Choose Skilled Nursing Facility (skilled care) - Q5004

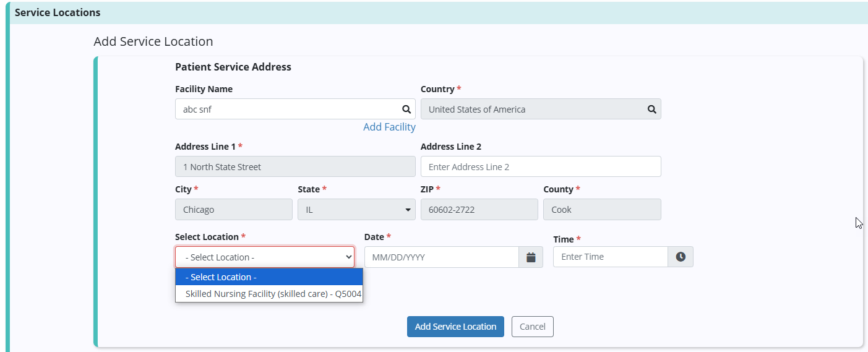[x=273, y=294]
